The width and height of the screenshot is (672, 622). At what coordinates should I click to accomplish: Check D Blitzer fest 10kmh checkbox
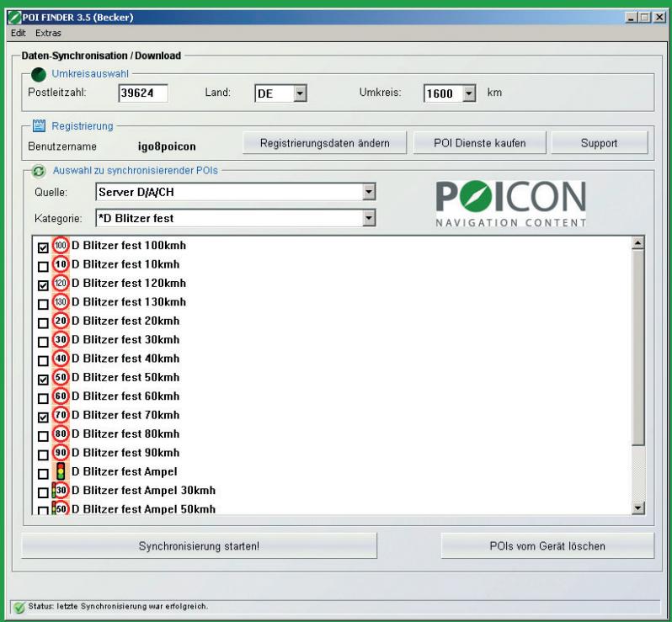(x=43, y=267)
